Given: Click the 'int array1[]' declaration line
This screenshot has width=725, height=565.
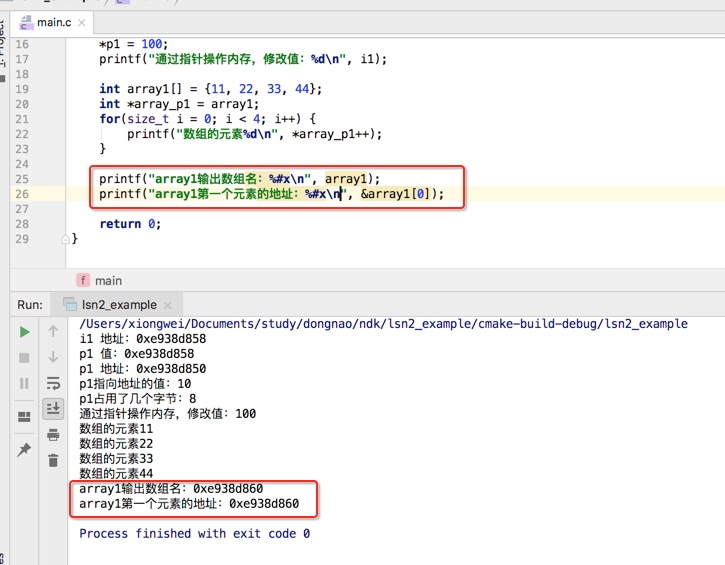Looking at the screenshot, I should [x=210, y=89].
